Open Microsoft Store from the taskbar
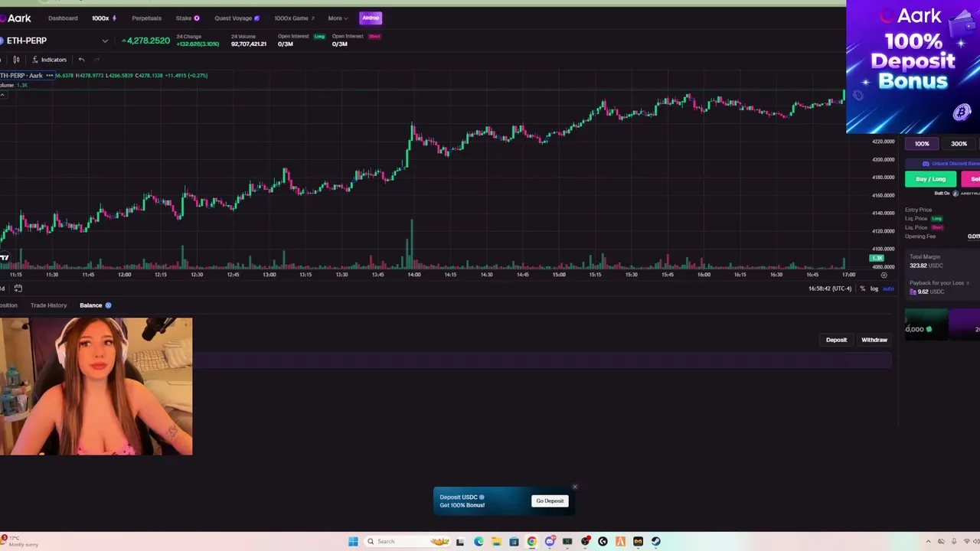The height and width of the screenshot is (551, 980). point(514,542)
